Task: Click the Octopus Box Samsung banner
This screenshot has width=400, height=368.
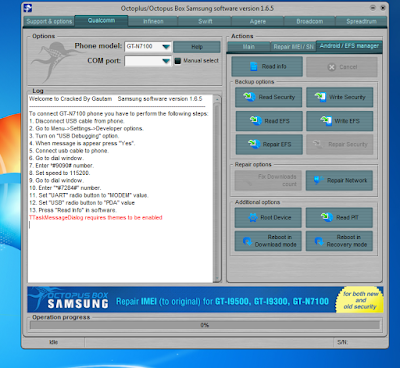Action: (x=205, y=299)
